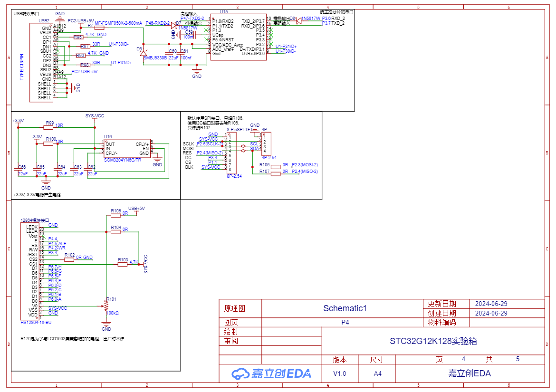This screenshot has width=556, height=392.
Task: Select the U15 chip designator label
Action: [224, 12]
